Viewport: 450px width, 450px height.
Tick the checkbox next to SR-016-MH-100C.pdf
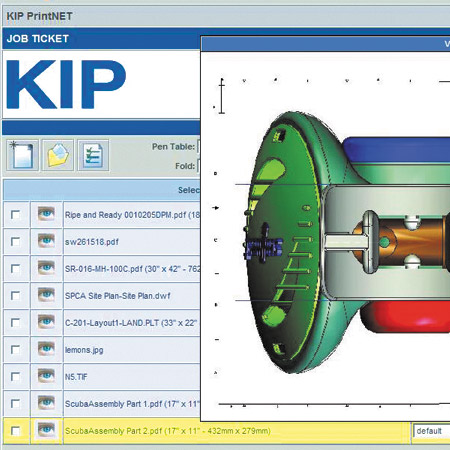[x=15, y=269]
